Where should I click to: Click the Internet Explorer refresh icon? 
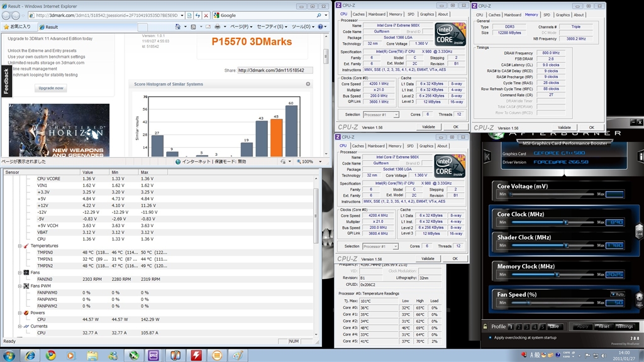coord(196,15)
